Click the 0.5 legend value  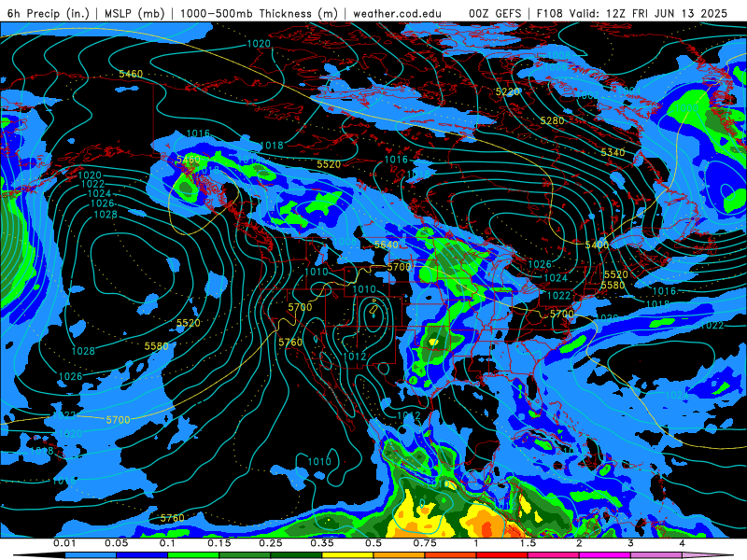click(x=373, y=543)
